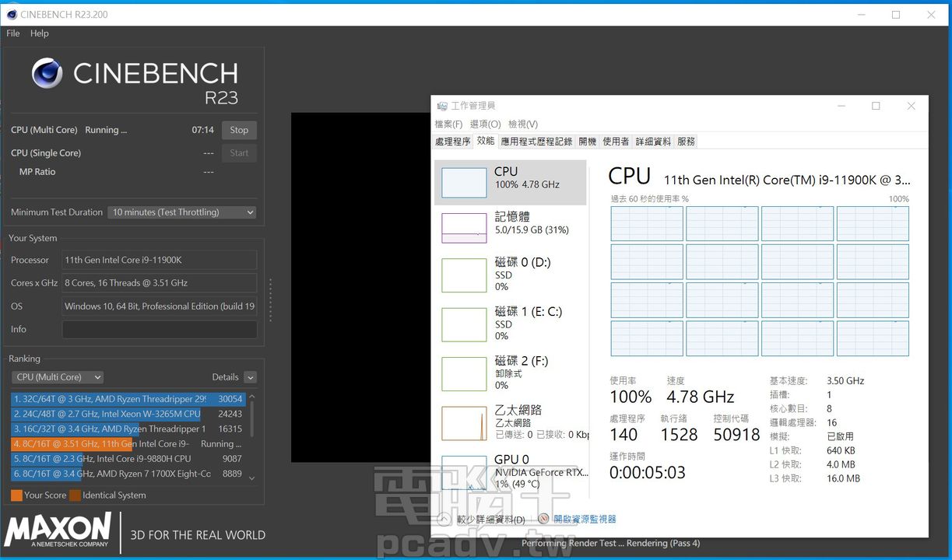Stop the running CPU Multi Core benchmark
This screenshot has width=952, height=560.
[239, 130]
